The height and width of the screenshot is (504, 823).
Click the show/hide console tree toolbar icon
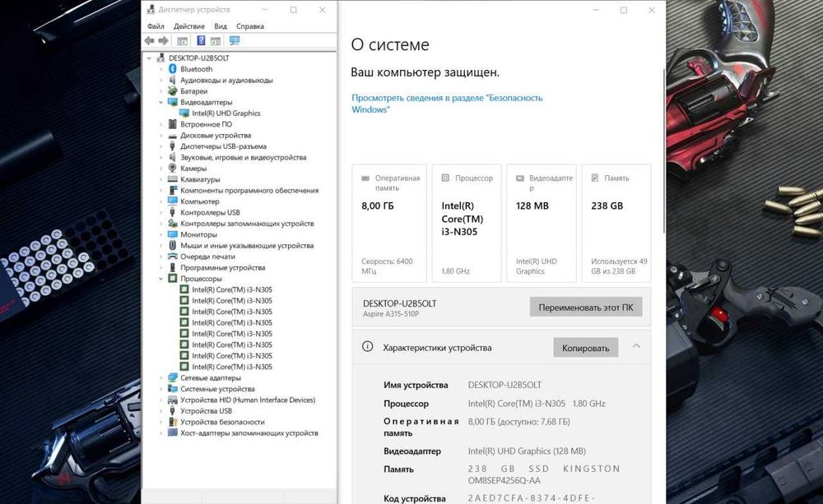point(182,41)
